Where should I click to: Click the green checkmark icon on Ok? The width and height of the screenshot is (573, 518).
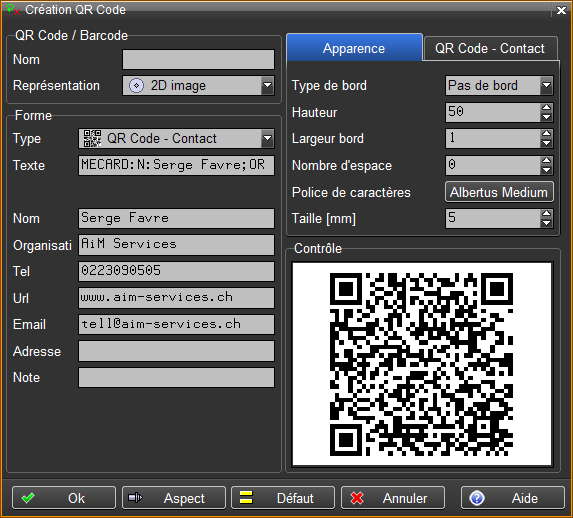pyautogui.click(x=28, y=498)
